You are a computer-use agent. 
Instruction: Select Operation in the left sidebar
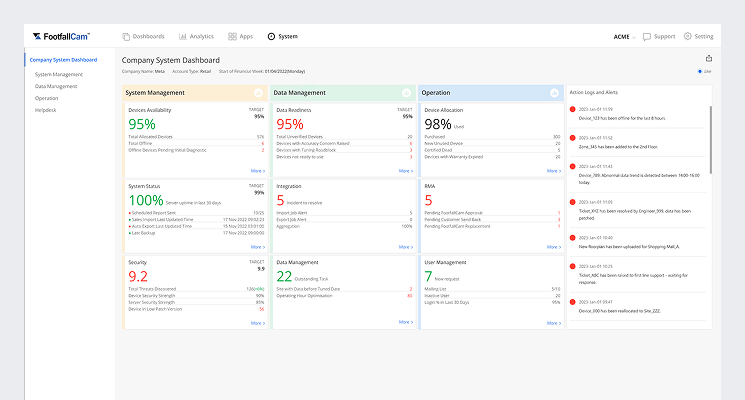tap(47, 99)
